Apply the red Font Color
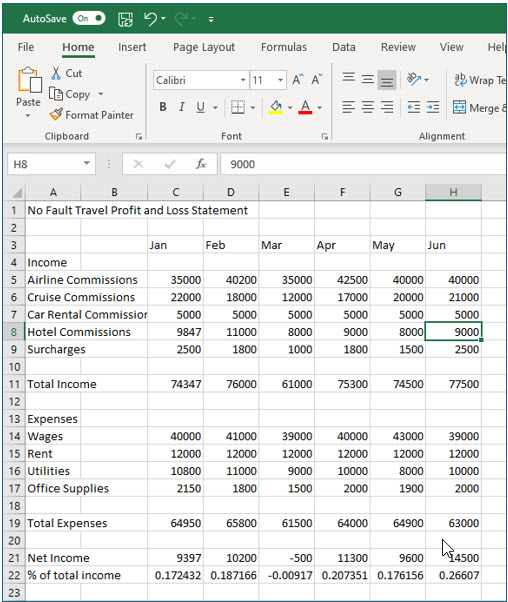 [305, 107]
